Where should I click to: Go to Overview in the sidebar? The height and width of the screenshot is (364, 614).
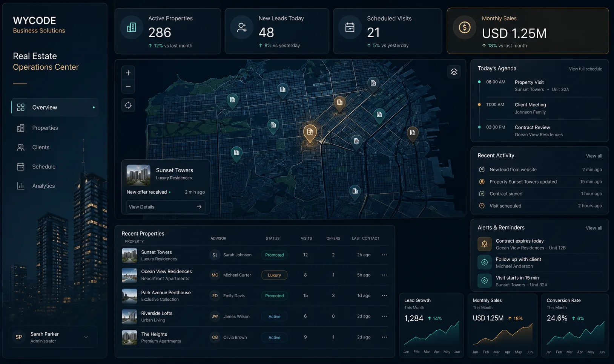(55, 107)
